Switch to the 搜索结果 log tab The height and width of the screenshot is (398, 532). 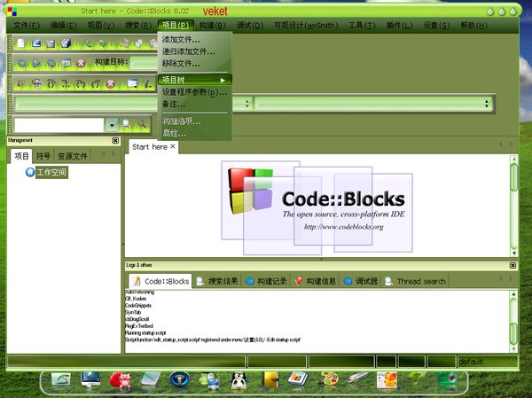pyautogui.click(x=217, y=281)
